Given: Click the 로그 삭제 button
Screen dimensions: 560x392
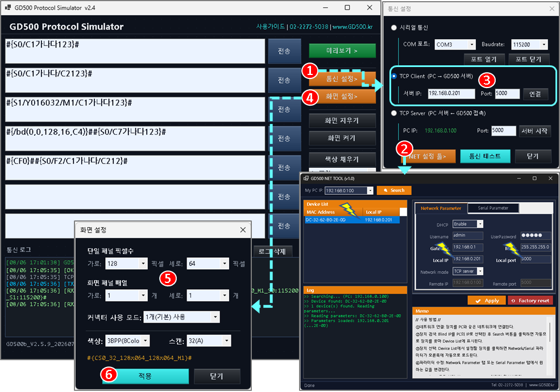Looking at the screenshot, I should [272, 251].
